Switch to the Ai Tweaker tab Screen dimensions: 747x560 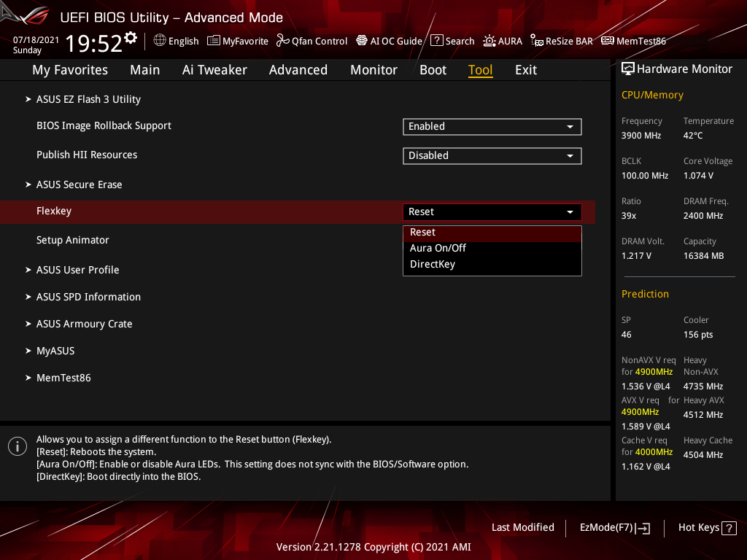coord(214,70)
